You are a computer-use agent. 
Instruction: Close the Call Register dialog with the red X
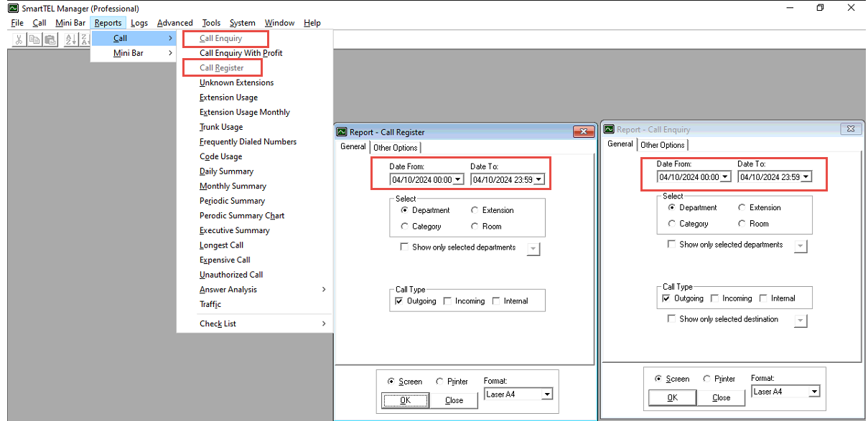[584, 132]
